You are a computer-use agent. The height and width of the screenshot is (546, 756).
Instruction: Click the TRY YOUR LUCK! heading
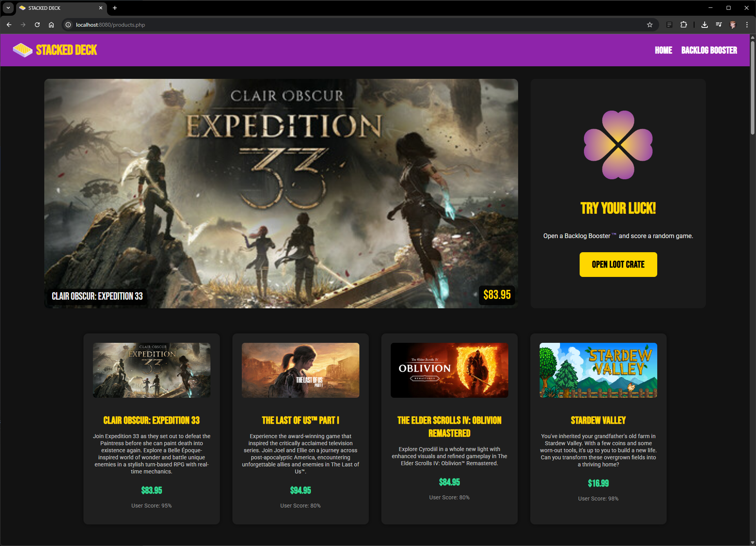pos(618,208)
